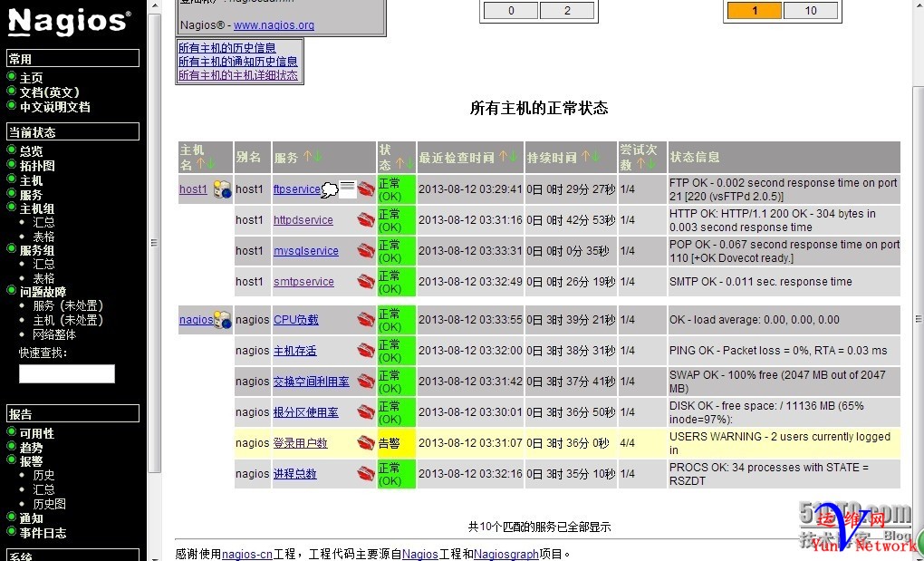924x561 pixels.
Task: Sort ascending by 尝试次数 column arrow
Action: pyautogui.click(x=640, y=164)
